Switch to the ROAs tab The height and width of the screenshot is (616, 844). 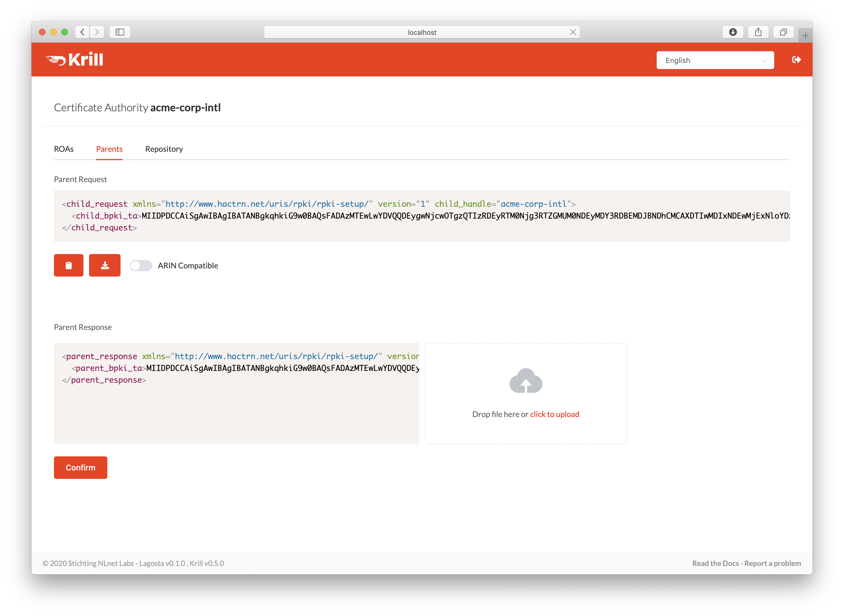[x=64, y=149]
